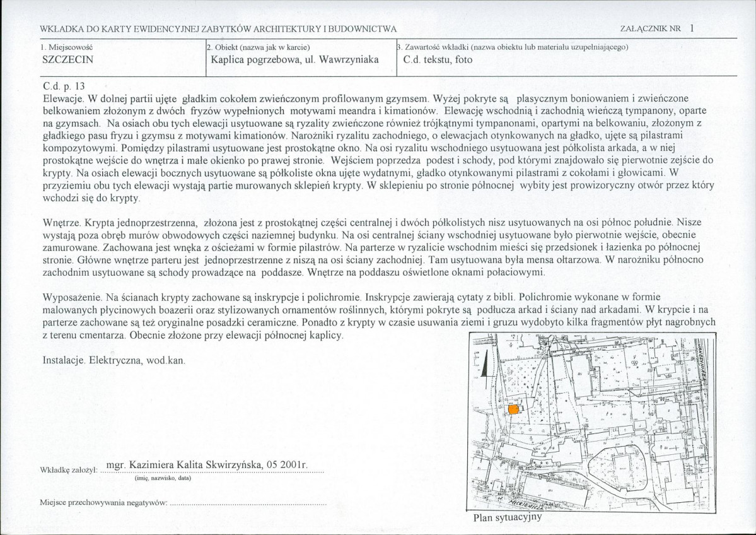Click the SZCZECIN locality field
The image size is (756, 535).
pos(68,60)
